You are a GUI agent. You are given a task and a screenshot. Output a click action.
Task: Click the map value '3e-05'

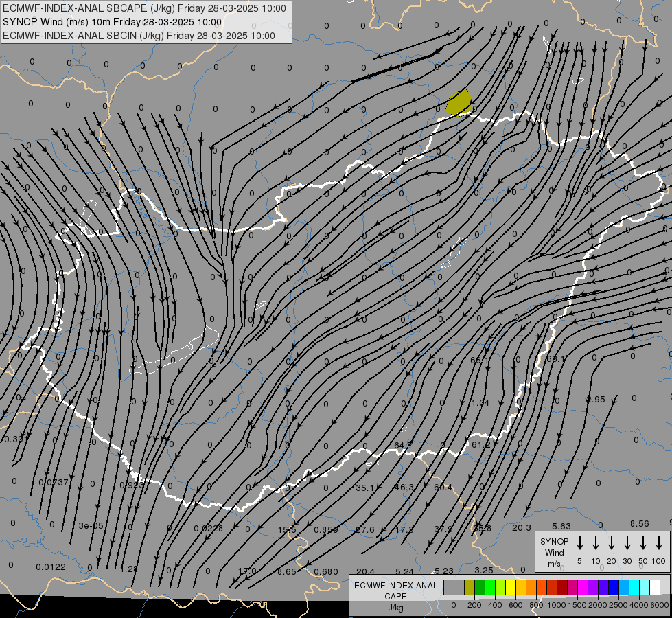pyautogui.click(x=91, y=525)
